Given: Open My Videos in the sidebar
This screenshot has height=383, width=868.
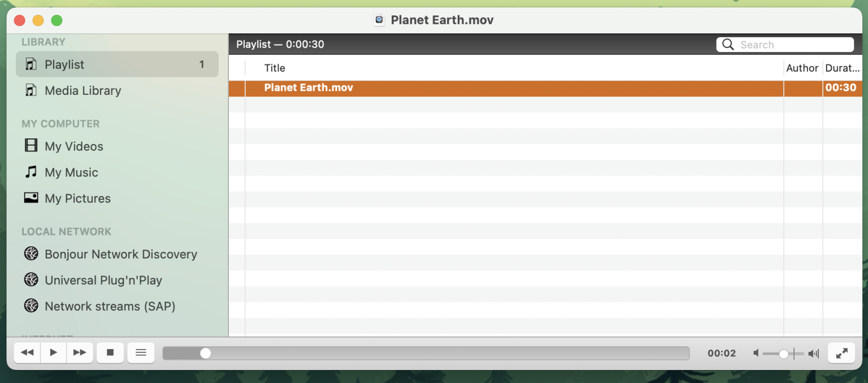Looking at the screenshot, I should coord(73,146).
